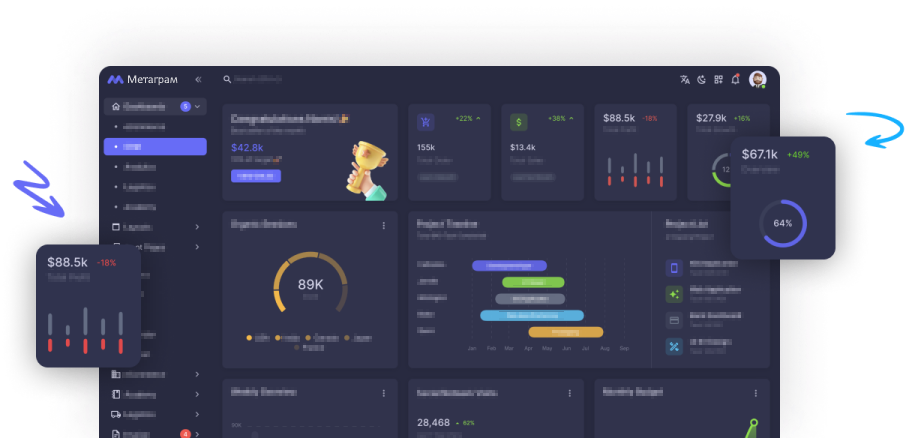Screen dimensions: 905x438
Task: Open the user avatar profile menu
Action: 758,79
